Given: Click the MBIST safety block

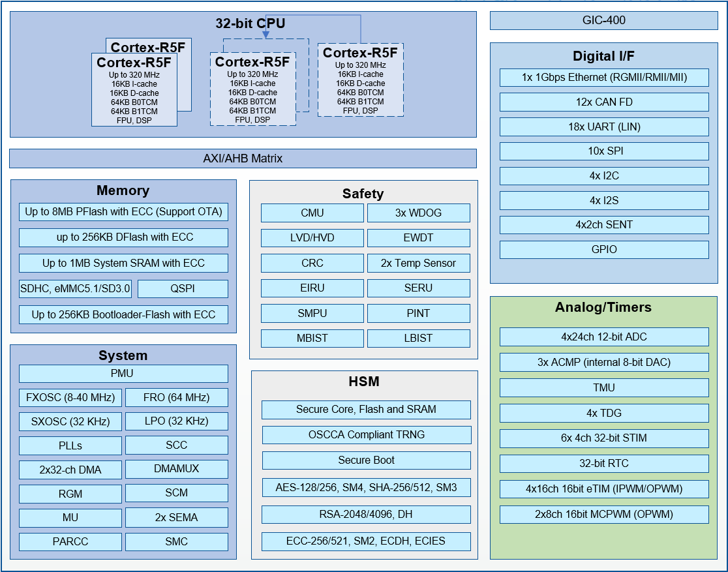Looking at the screenshot, I should click(312, 339).
